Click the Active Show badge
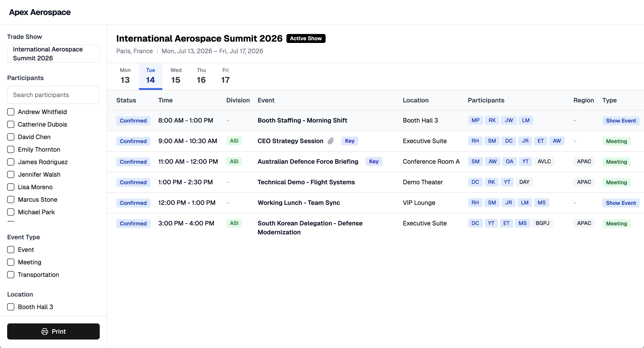 click(305, 38)
